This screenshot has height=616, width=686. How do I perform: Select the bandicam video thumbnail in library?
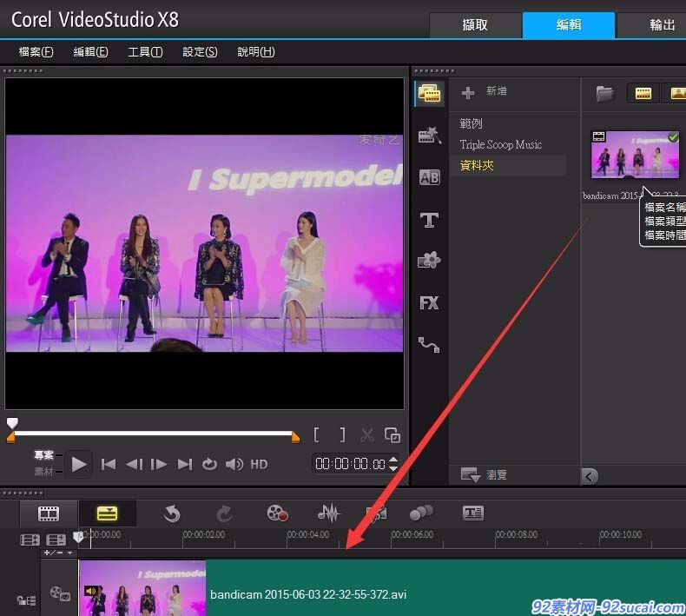(x=635, y=155)
